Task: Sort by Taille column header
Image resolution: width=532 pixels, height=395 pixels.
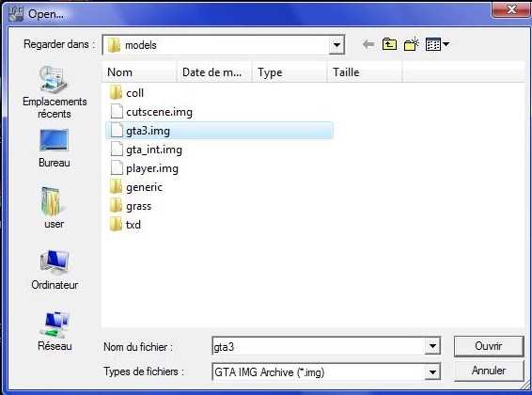Action: tap(365, 72)
